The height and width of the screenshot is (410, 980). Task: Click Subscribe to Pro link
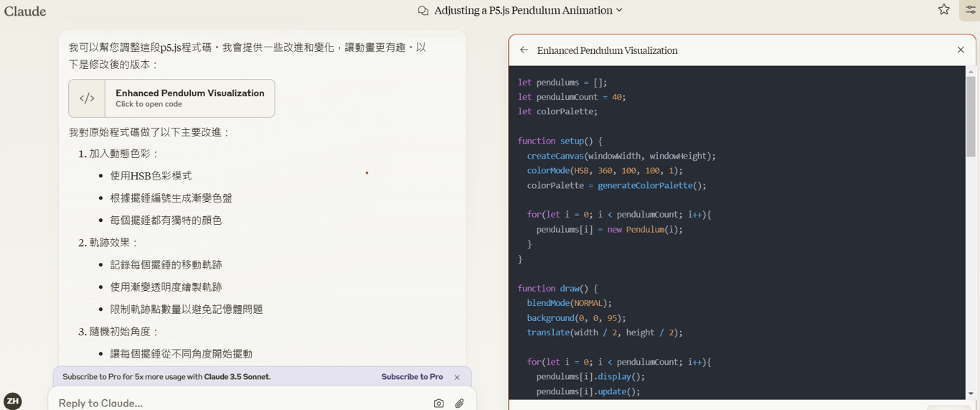tap(412, 377)
